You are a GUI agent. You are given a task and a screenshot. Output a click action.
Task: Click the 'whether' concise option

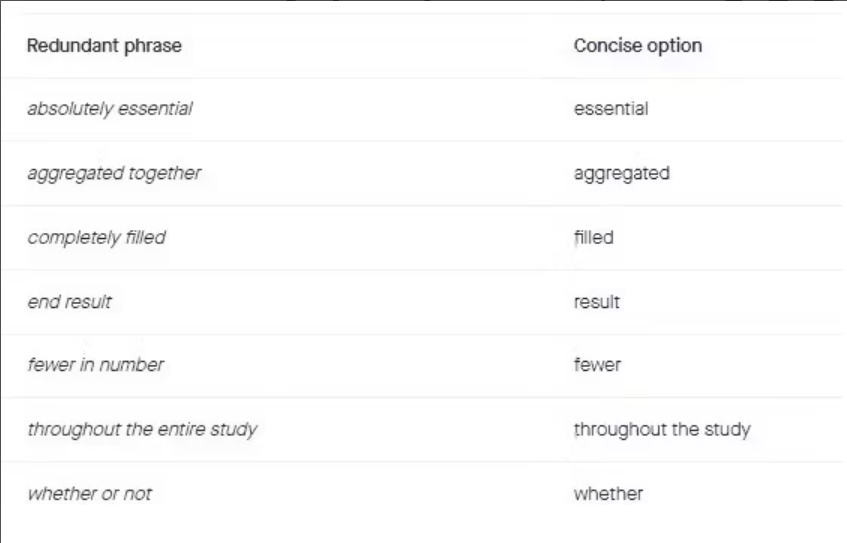click(608, 493)
